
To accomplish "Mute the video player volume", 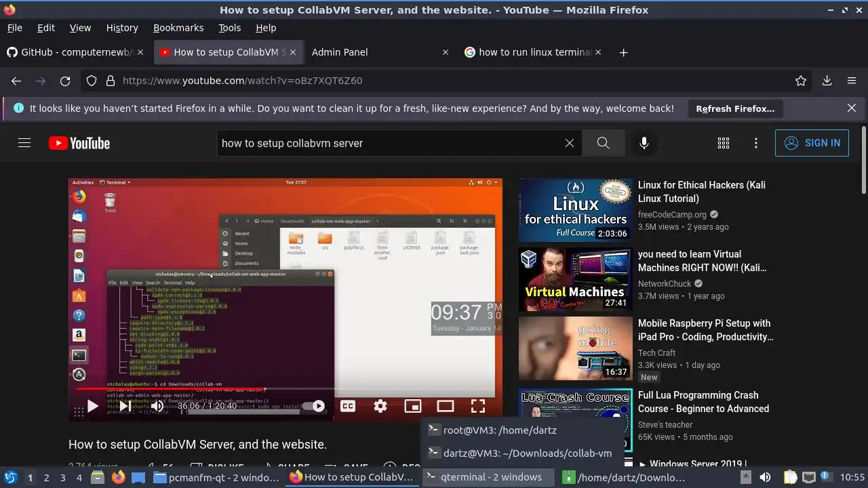I will 157,406.
